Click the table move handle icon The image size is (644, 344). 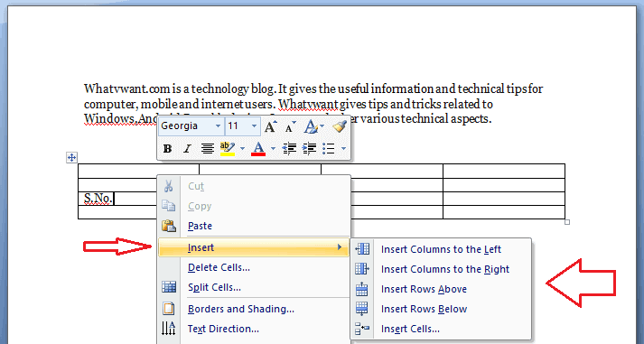point(71,157)
